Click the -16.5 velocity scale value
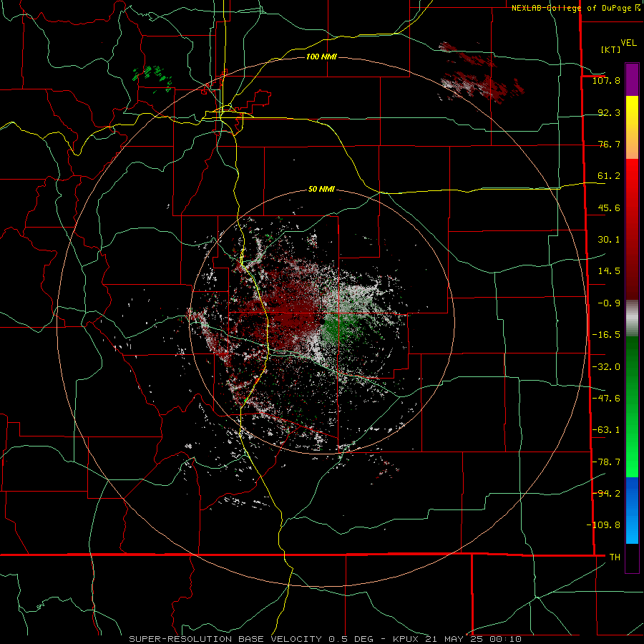Image resolution: width=644 pixels, height=644 pixels. coord(606,335)
